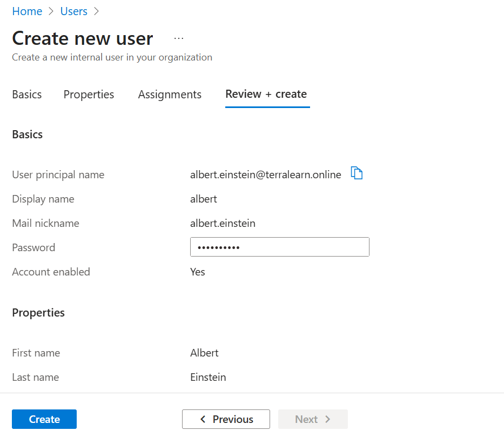Open the Properties tab

click(89, 95)
